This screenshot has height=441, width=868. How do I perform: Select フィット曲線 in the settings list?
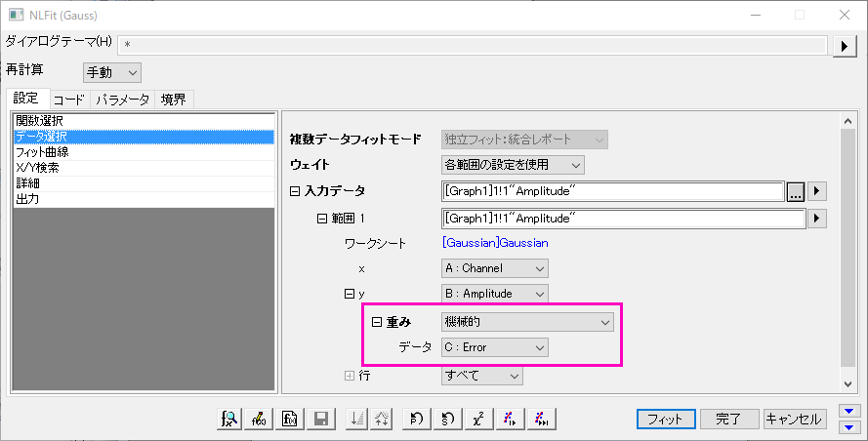point(144,152)
